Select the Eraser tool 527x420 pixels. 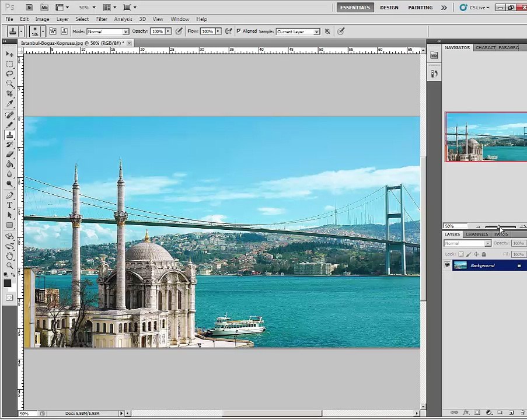[9, 155]
